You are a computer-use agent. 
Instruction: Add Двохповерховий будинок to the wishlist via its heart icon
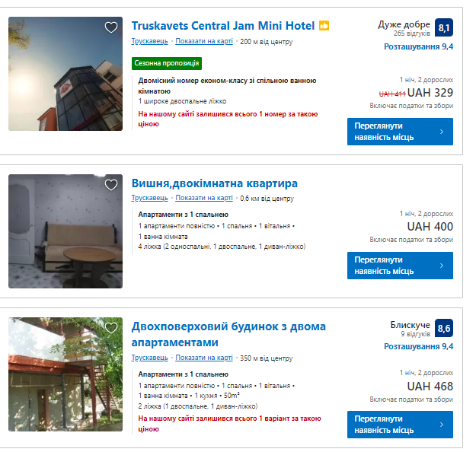[111, 328]
